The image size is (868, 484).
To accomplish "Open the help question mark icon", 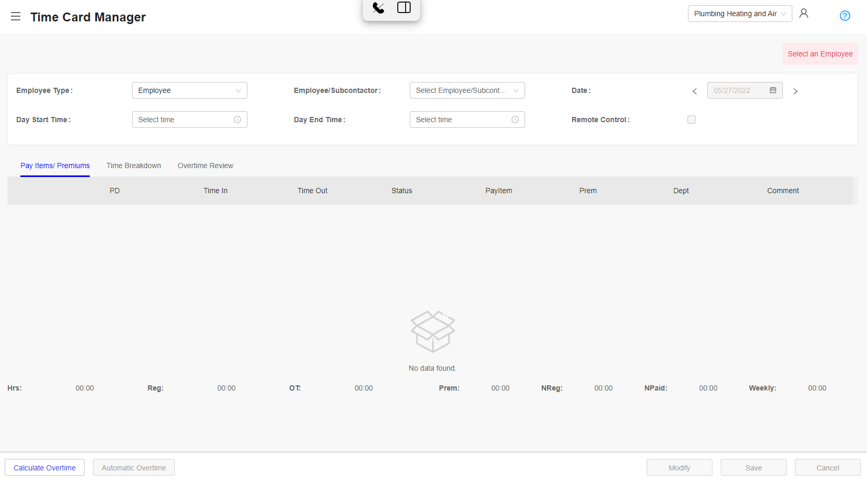I will (x=845, y=16).
